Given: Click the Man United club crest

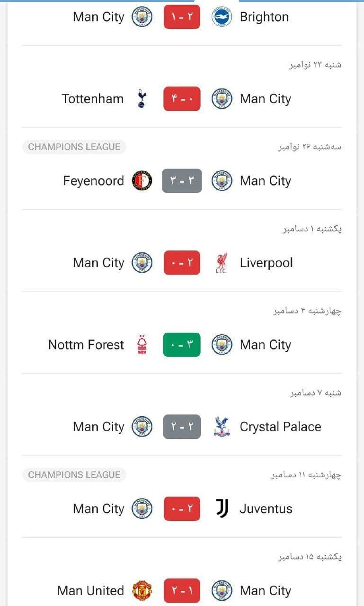Looking at the screenshot, I should click(142, 590).
